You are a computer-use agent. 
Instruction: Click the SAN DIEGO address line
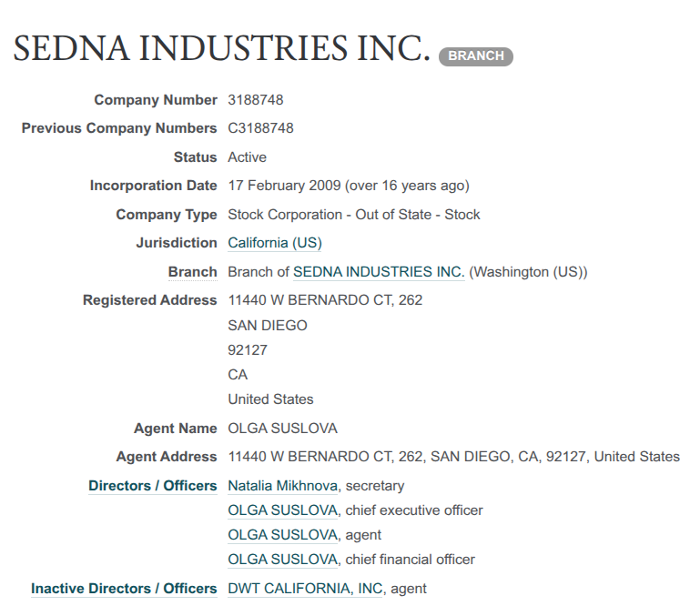point(267,325)
